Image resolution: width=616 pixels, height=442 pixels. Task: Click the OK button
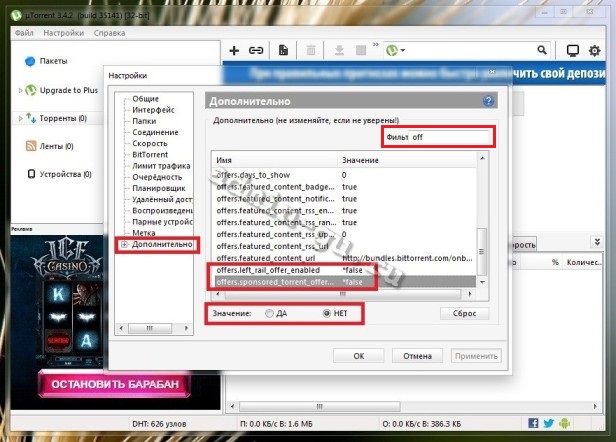[358, 355]
